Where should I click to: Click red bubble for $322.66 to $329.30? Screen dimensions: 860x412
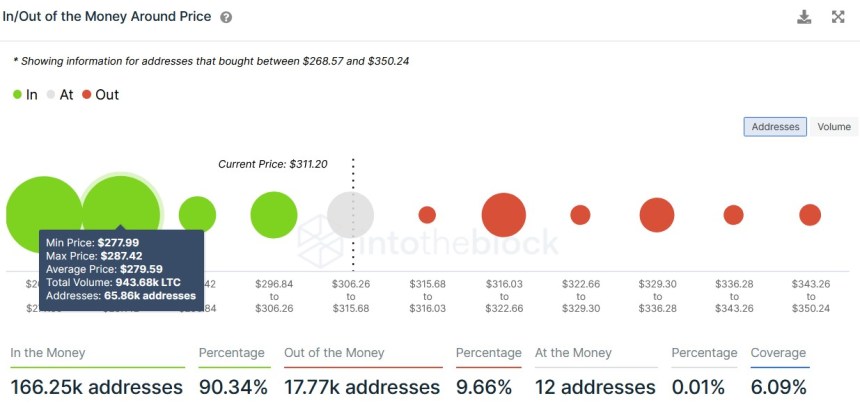(x=580, y=215)
